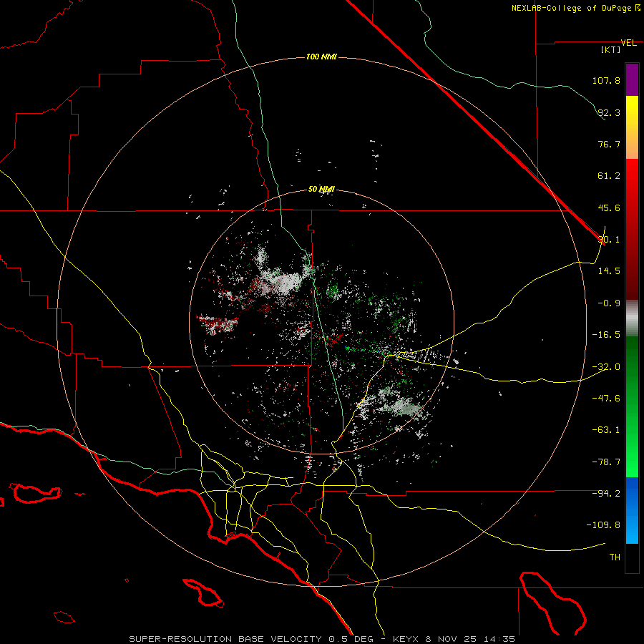644x644 pixels.
Task: Click the blue segment of the color bar
Action: pyautogui.click(x=632, y=510)
